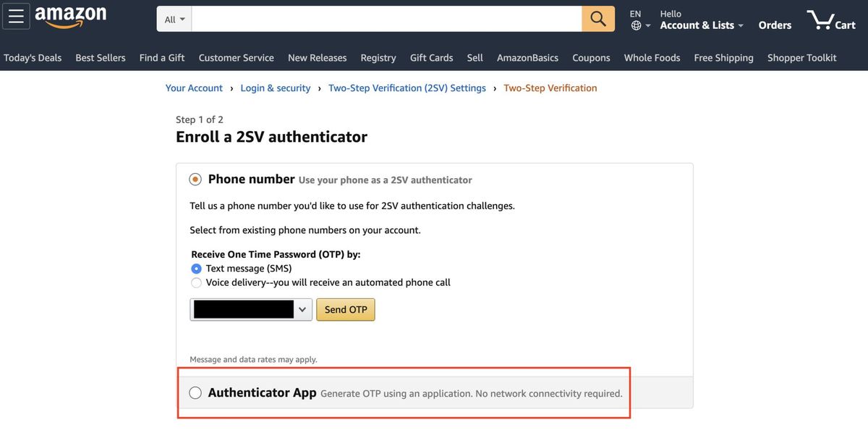868x430 pixels.
Task: Choose Text message (SMS) delivery
Action: 196,269
